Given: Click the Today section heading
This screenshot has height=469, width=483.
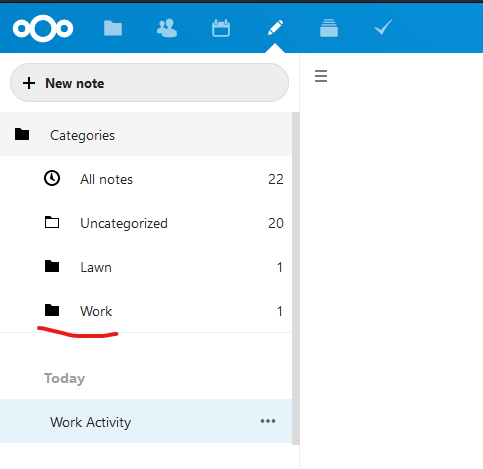Looking at the screenshot, I should (65, 379).
